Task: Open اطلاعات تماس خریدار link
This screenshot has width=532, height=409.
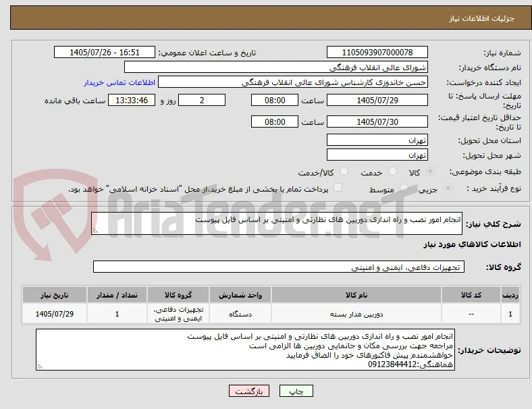Action: coord(119,82)
